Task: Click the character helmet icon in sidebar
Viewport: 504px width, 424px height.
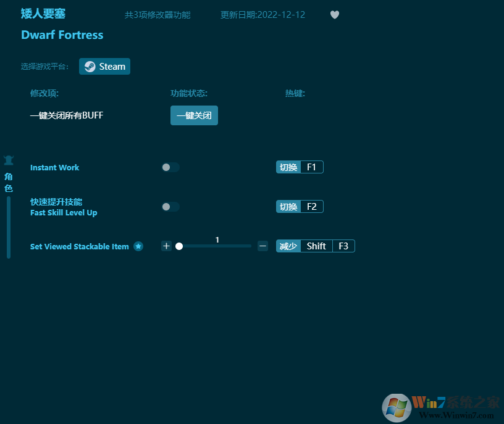Action: (x=9, y=160)
